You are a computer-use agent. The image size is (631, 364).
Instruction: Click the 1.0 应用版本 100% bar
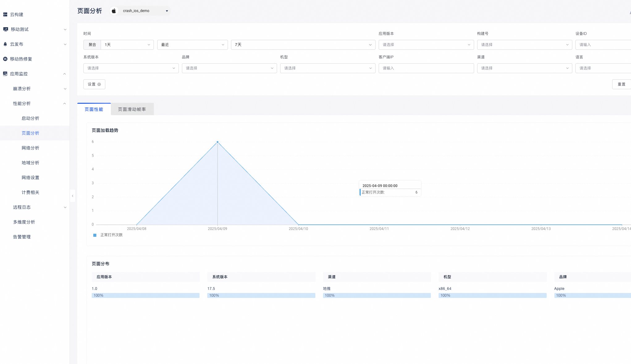[x=145, y=295]
